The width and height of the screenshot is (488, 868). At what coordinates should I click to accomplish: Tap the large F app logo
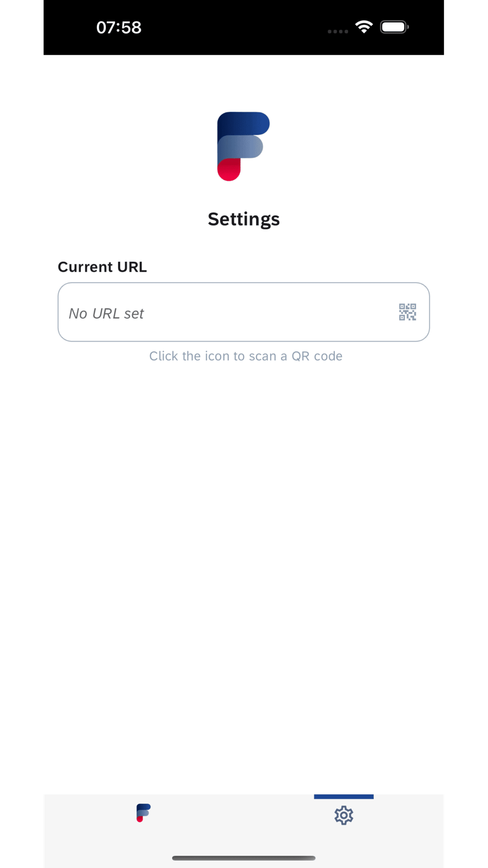pyautogui.click(x=244, y=146)
